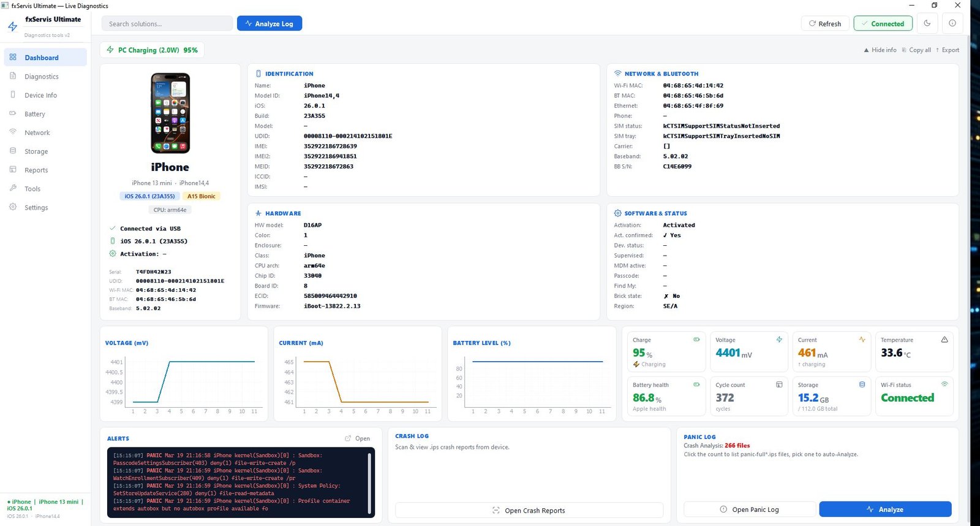This screenshot has width=980, height=526.
Task: Click the Cycle count card icon
Action: [x=779, y=384]
